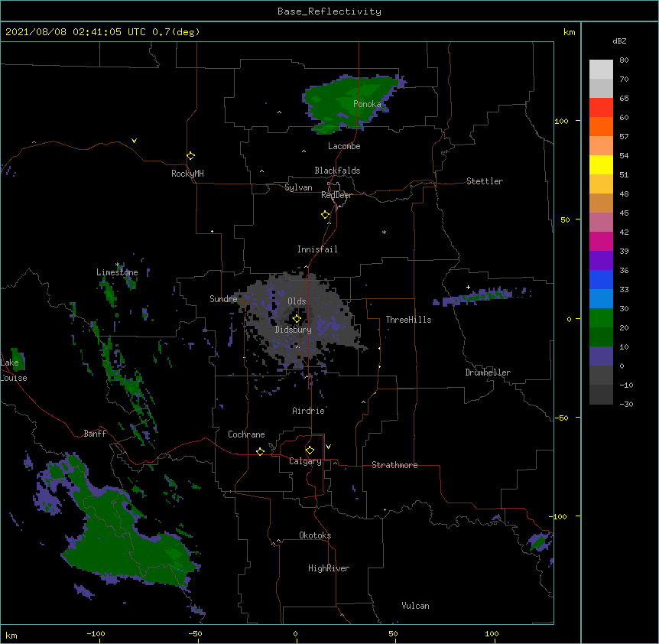Click the elongated echo band north of Drumheller
Screen dimensions: 659x644
481,296
